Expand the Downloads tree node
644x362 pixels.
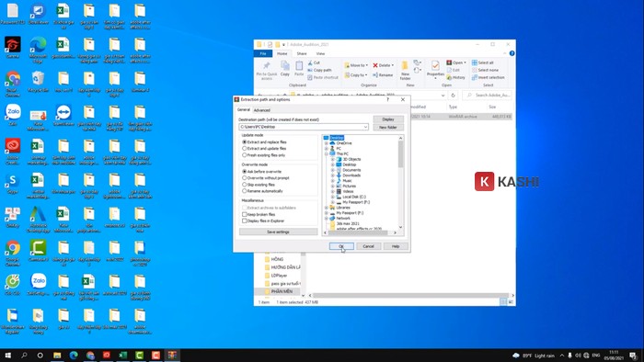[333, 175]
